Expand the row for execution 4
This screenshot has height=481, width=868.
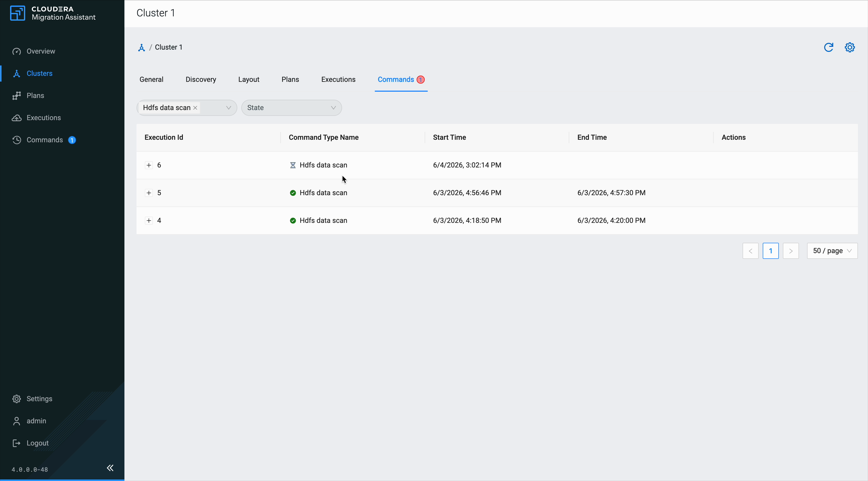pos(149,221)
